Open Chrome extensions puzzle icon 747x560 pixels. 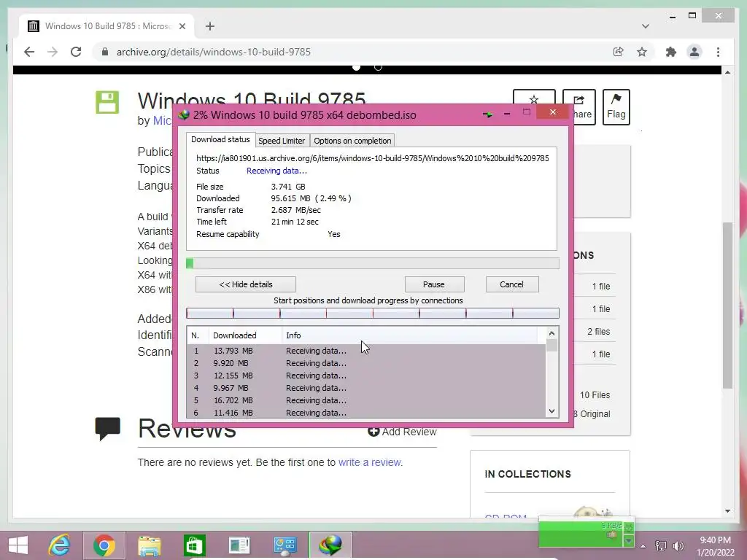[671, 52]
